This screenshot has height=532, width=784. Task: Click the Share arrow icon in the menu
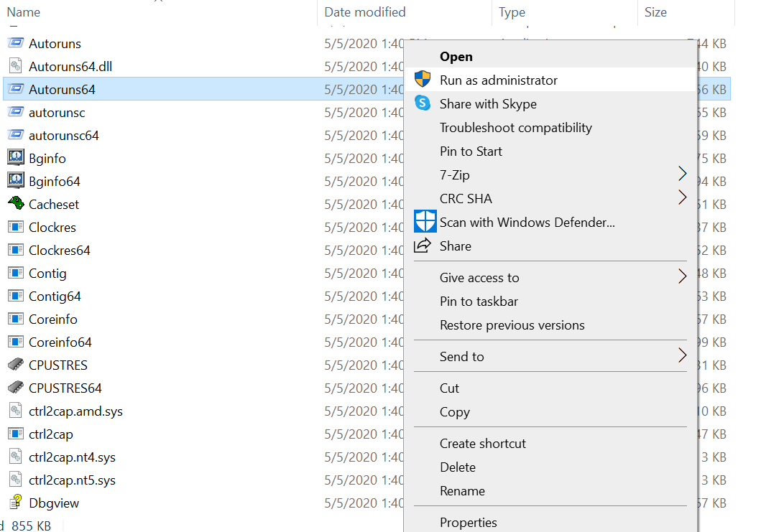[423, 246]
